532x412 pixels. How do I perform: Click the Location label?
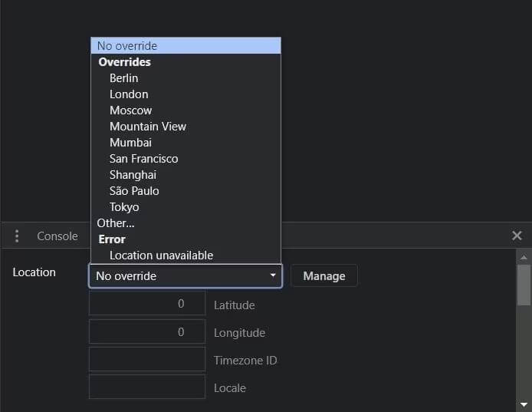34,272
